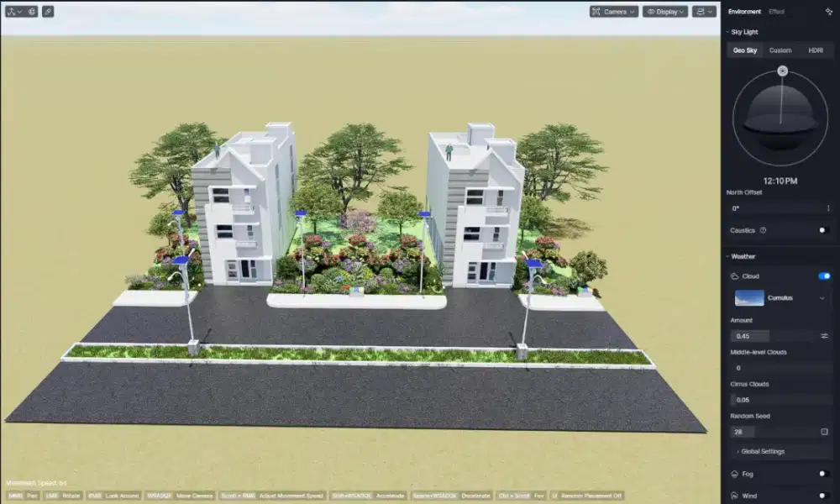Open the Camera dropdown
Image resolution: width=840 pixels, height=504 pixels.
click(x=613, y=12)
